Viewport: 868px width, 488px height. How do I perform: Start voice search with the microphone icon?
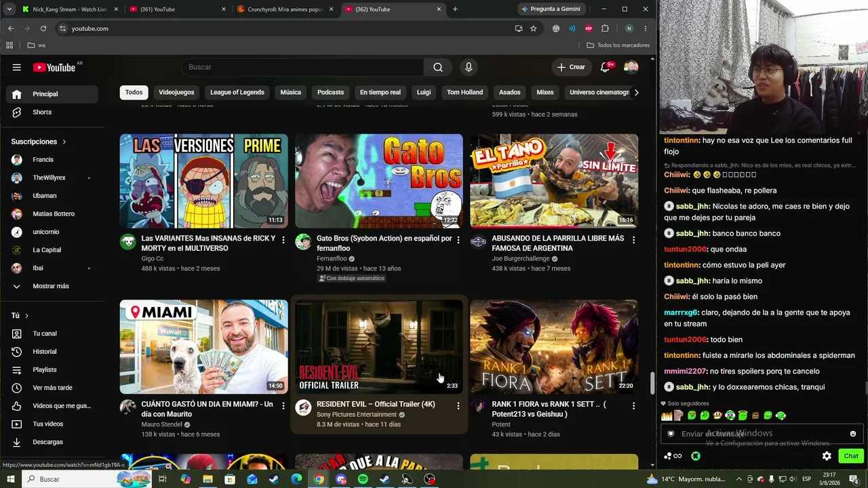point(468,67)
